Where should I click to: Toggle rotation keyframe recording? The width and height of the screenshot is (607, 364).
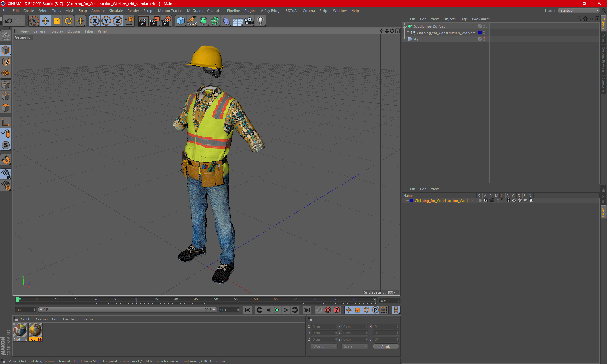pos(366,310)
